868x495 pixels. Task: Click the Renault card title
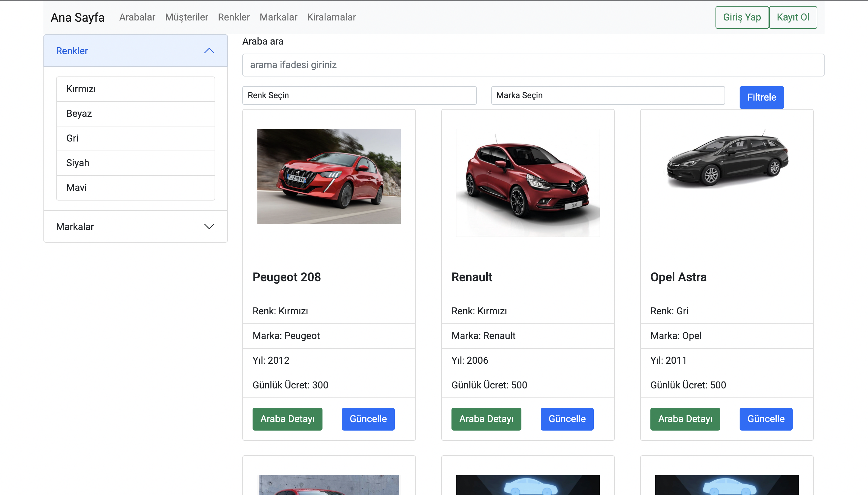coord(472,277)
